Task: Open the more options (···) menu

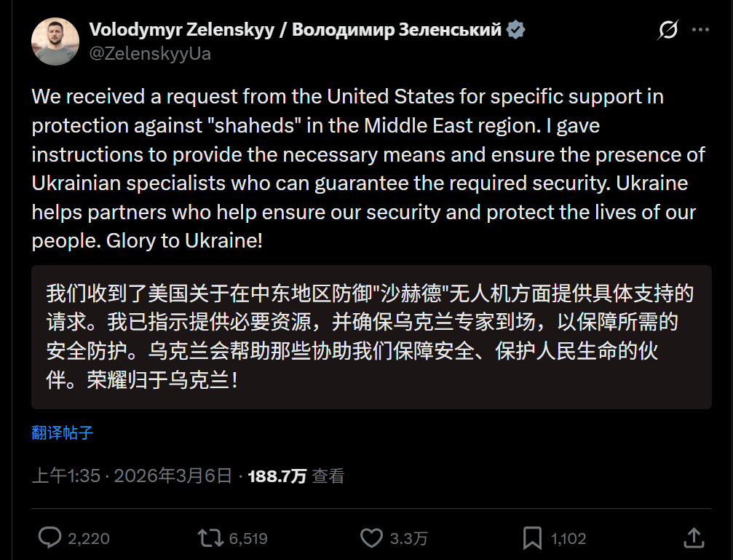Action: pyautogui.click(x=701, y=29)
